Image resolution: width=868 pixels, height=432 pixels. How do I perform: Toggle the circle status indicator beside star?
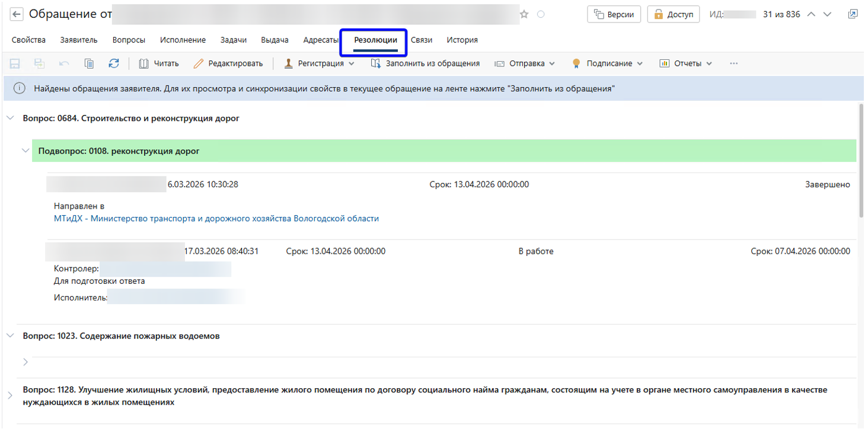coord(541,14)
